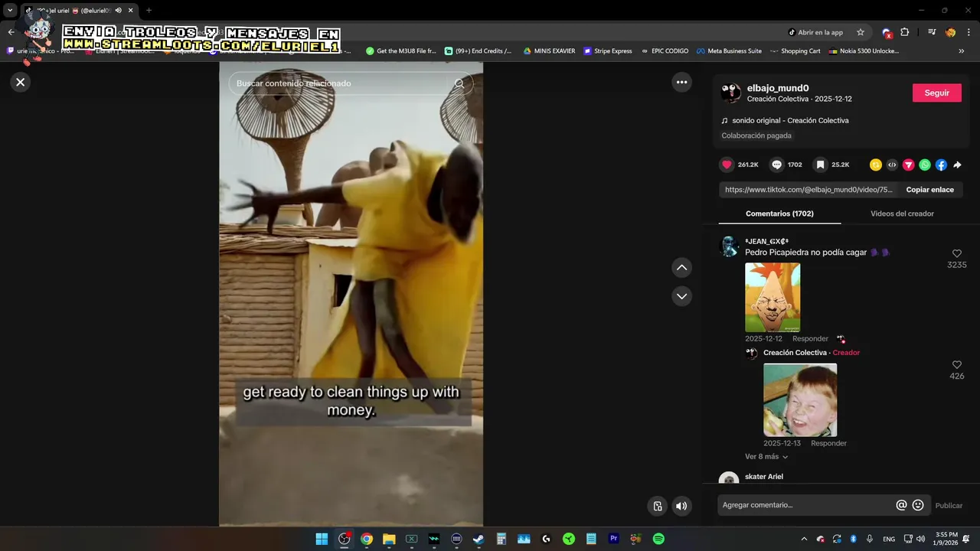Switch the ENG input language indicator
Viewport: 980px width, 551px height.
[x=889, y=539]
